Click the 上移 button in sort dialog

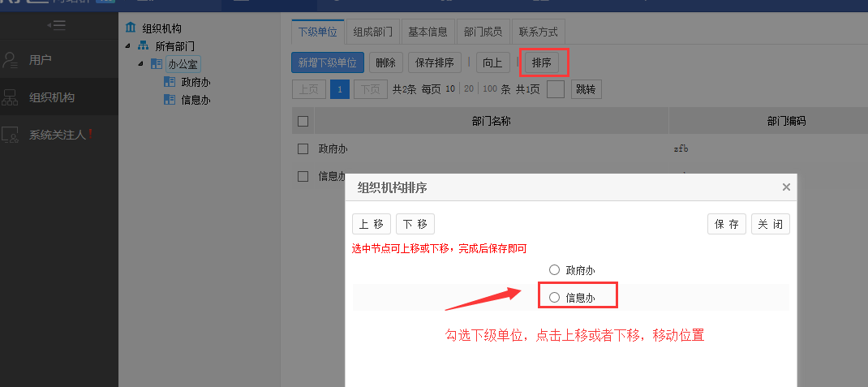[x=372, y=225]
